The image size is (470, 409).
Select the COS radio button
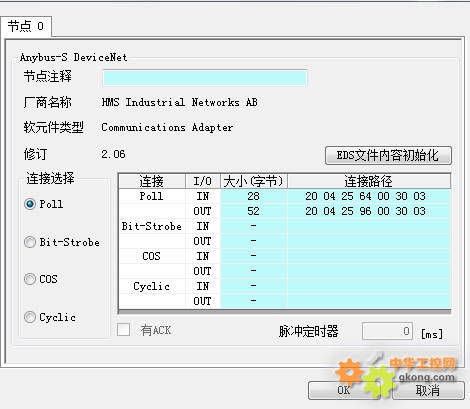click(x=30, y=279)
